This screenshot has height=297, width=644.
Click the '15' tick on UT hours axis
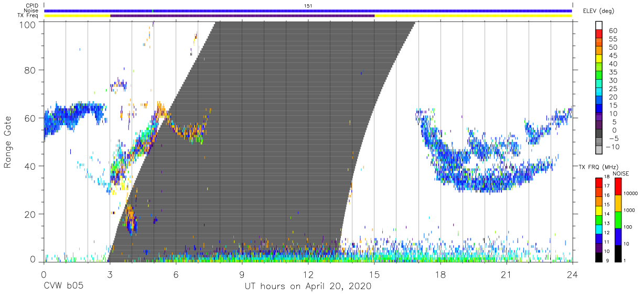pos(374,274)
